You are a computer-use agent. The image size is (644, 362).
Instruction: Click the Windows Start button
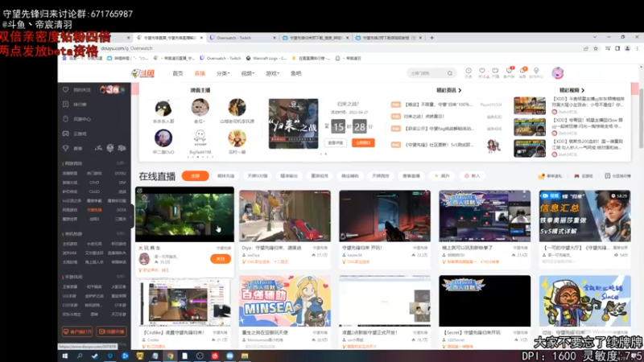pyautogui.click(x=65, y=356)
